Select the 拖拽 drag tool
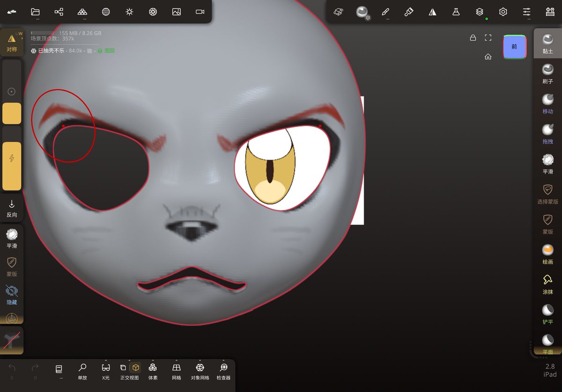 coord(547,133)
